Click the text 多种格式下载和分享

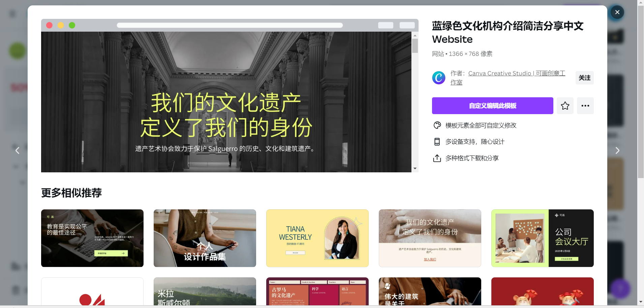[x=472, y=158]
